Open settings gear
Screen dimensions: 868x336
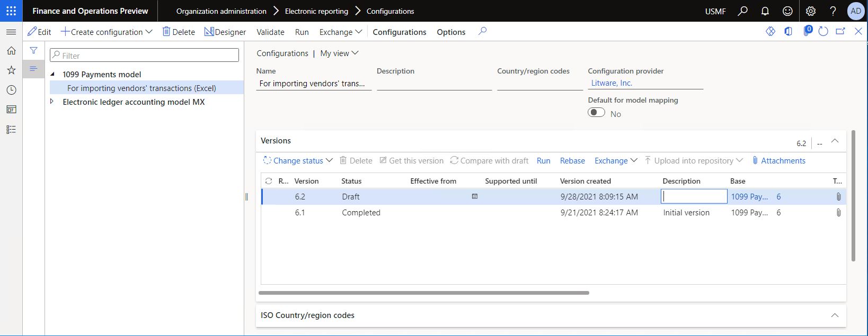(811, 11)
